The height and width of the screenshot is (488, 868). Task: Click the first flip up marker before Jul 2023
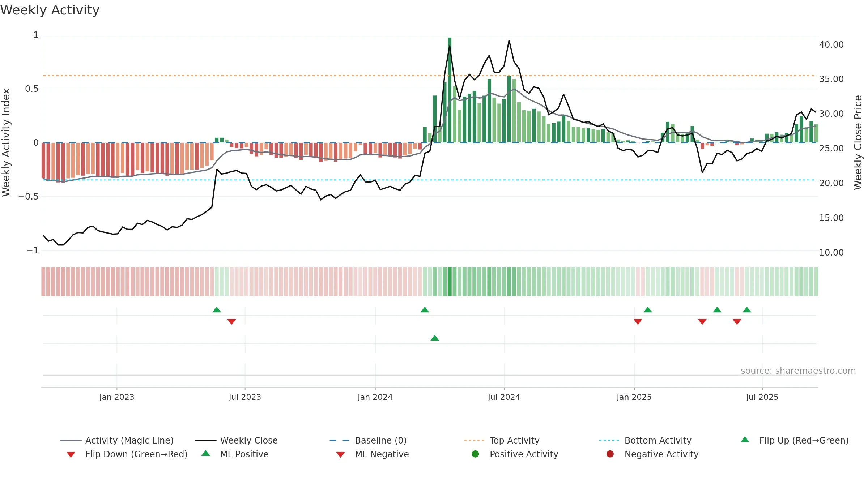(217, 310)
